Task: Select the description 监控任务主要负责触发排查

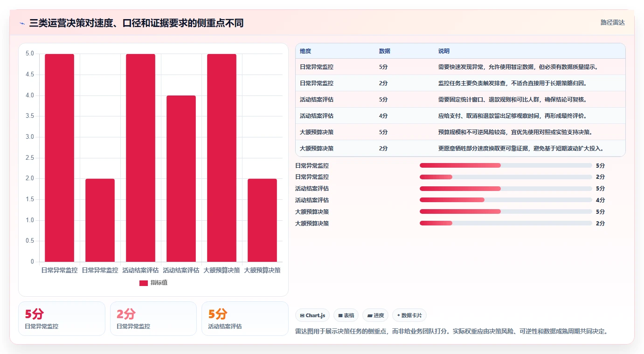Action: click(x=512, y=83)
